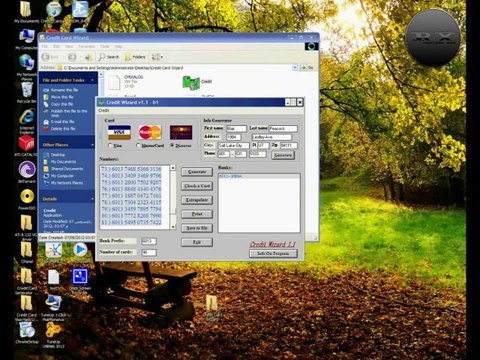Viewport: 480px width, 360px height.
Task: Select the Discover radio button
Action: tap(172, 145)
